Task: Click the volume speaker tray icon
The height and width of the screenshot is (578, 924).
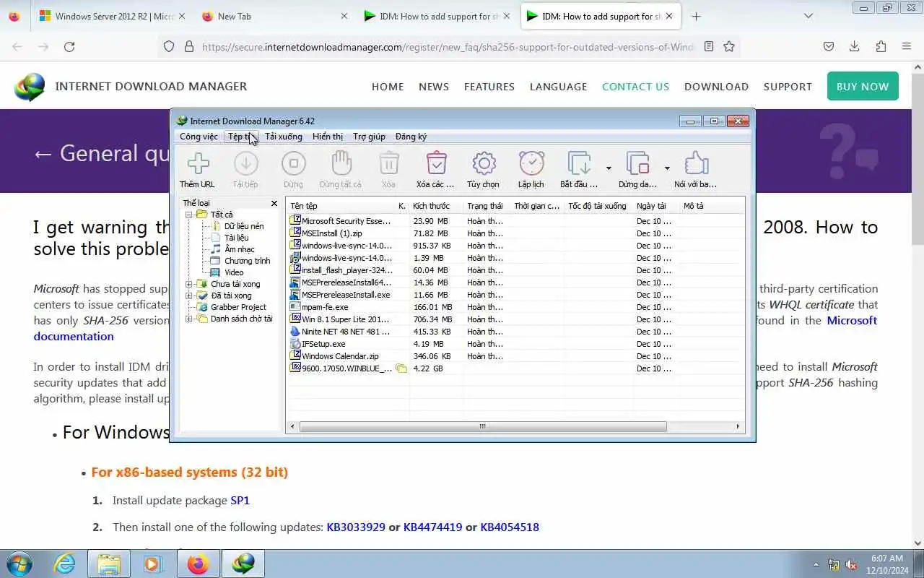Action: (x=852, y=565)
